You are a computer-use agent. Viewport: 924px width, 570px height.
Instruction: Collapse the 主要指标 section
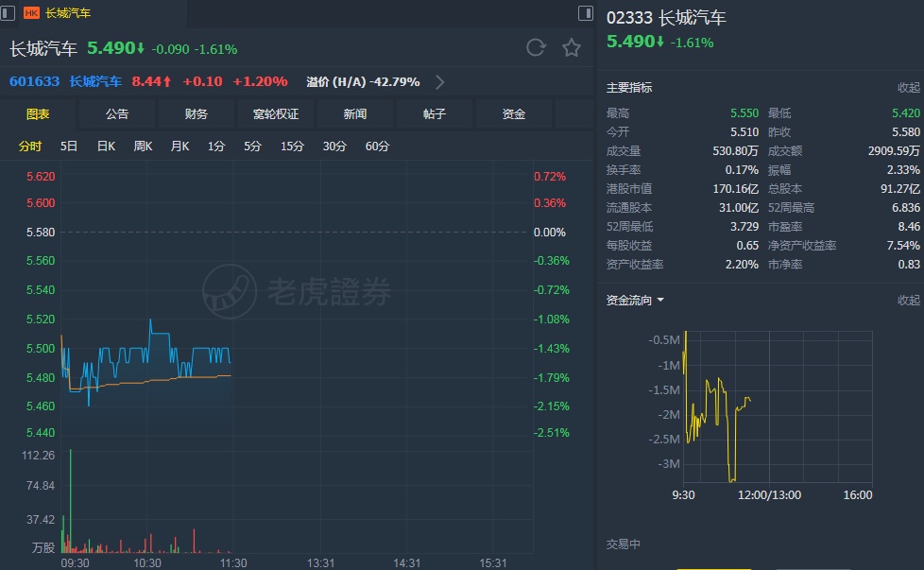(908, 88)
